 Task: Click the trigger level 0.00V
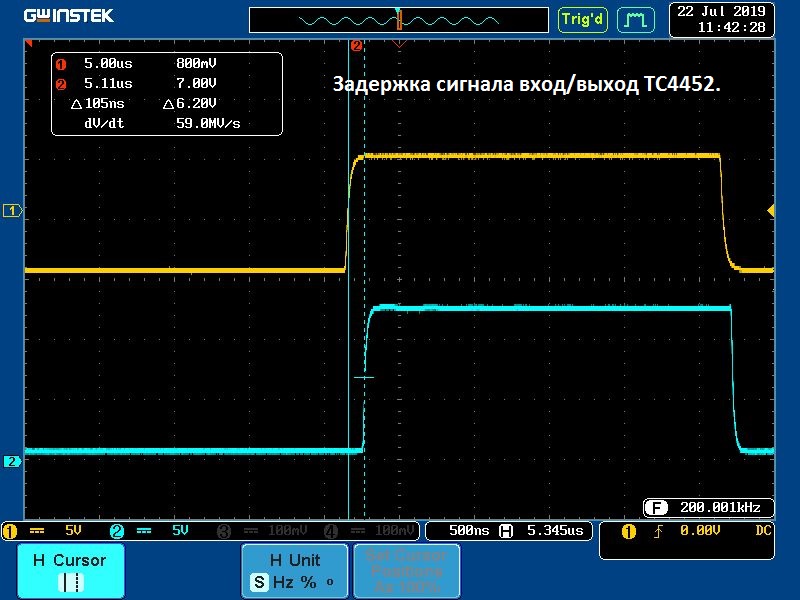coord(700,531)
